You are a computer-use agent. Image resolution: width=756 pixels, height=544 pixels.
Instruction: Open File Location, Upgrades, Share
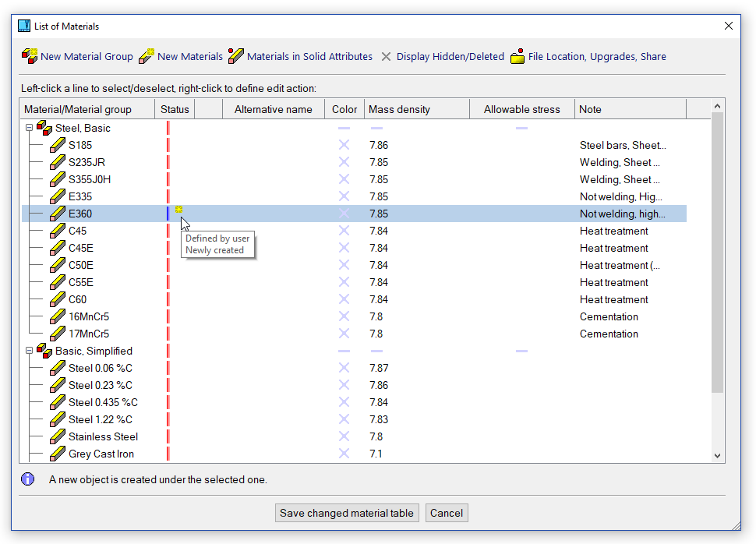point(518,56)
